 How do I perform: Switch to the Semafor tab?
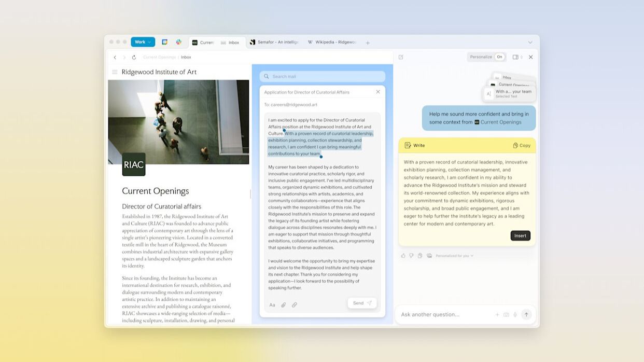[274, 43]
